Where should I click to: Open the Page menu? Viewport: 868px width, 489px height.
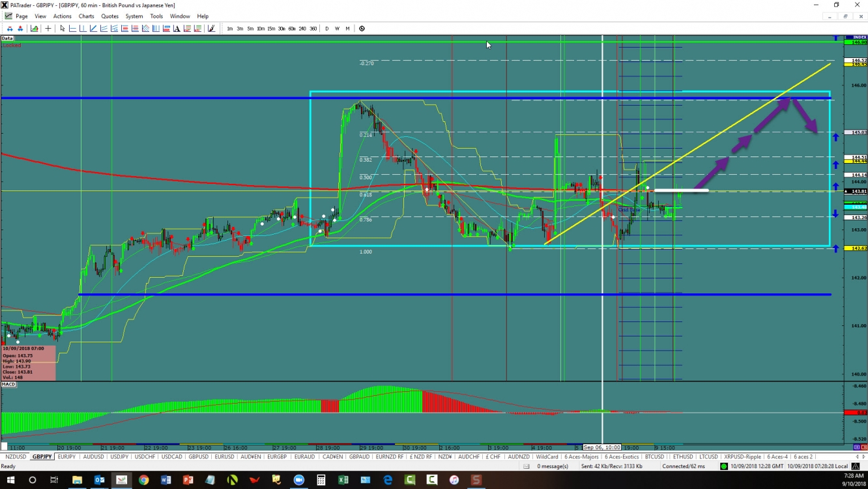click(22, 16)
